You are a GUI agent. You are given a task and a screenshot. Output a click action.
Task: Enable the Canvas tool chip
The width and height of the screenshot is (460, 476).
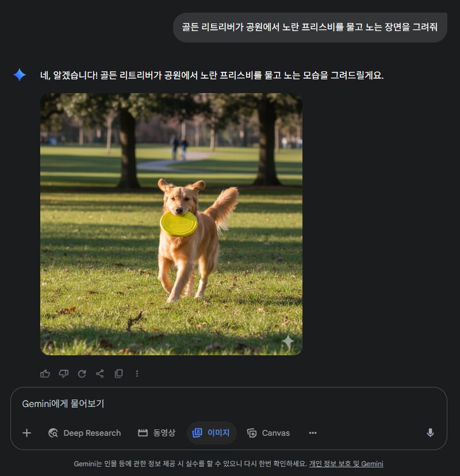point(269,433)
